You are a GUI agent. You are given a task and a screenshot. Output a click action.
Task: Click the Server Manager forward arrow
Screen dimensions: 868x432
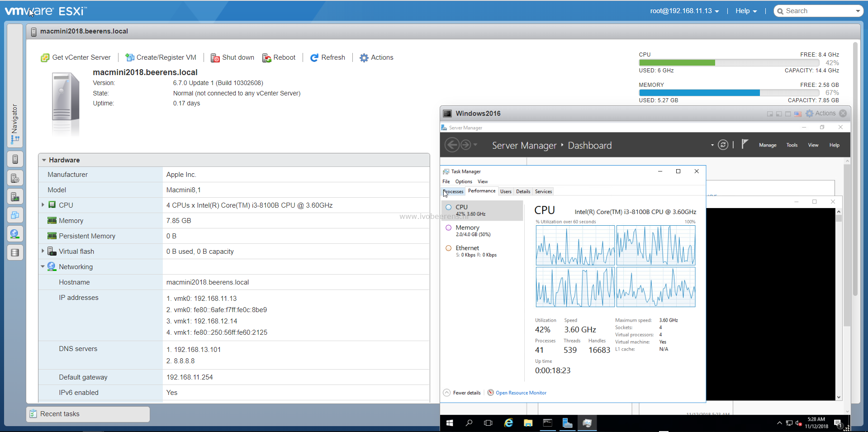point(465,145)
